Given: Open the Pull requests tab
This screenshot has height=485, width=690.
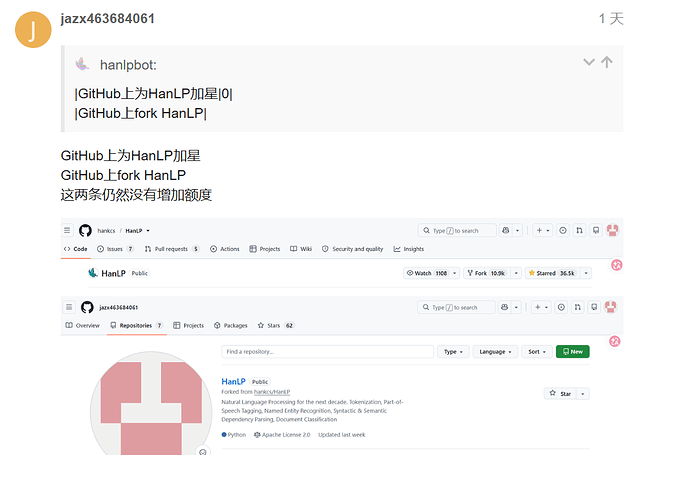Looking at the screenshot, I should pos(172,249).
